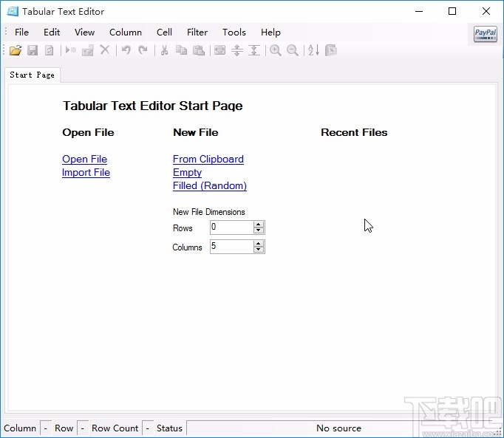Image resolution: width=504 pixels, height=438 pixels.
Task: Click the Import File link
Action: (86, 173)
